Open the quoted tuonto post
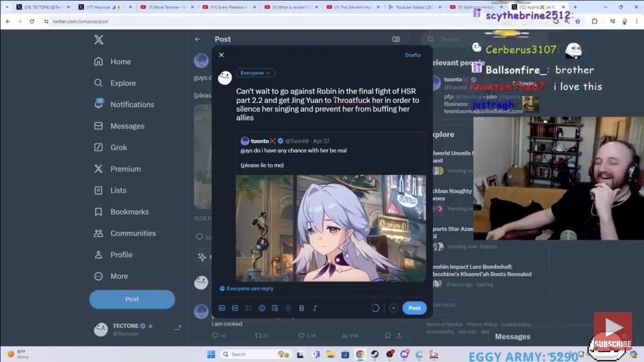Image resolution: width=644 pixels, height=362 pixels. (331, 206)
